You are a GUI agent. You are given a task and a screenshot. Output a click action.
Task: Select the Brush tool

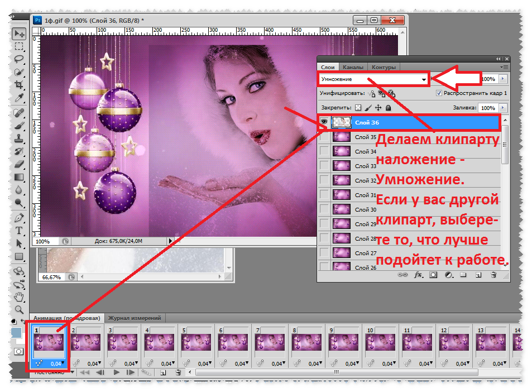tap(19, 125)
